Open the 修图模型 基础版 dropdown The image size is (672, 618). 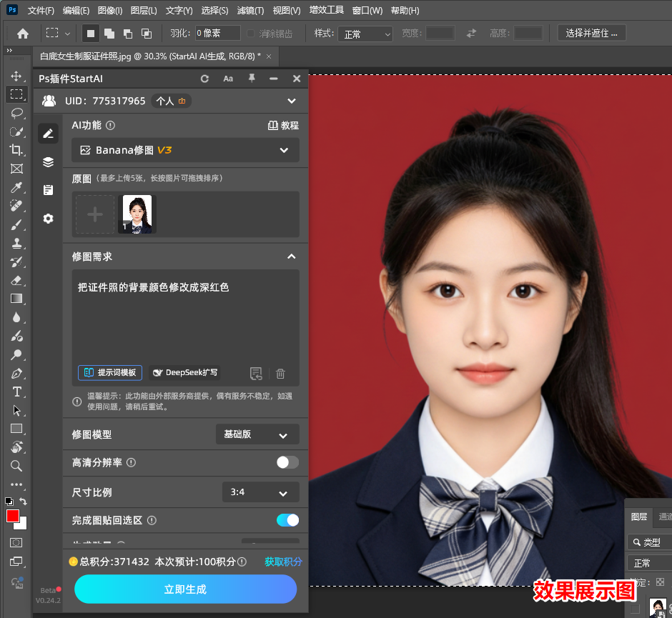(x=257, y=434)
